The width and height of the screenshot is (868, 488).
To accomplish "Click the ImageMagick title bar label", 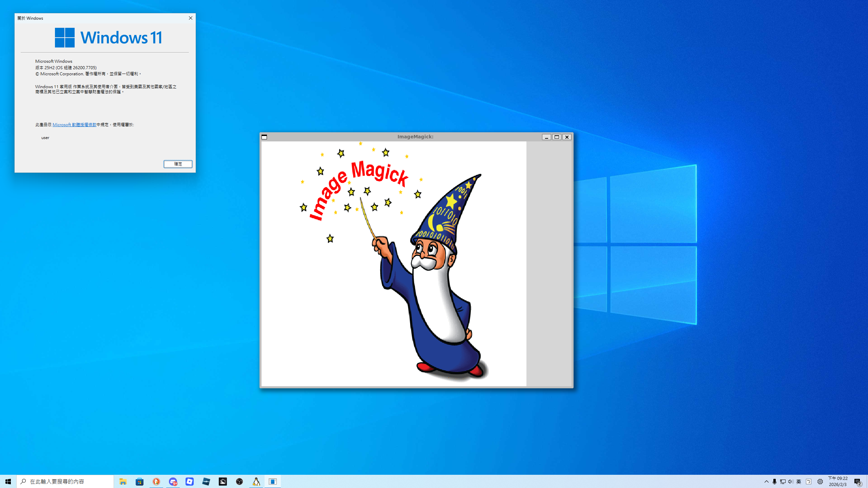I will click(415, 137).
